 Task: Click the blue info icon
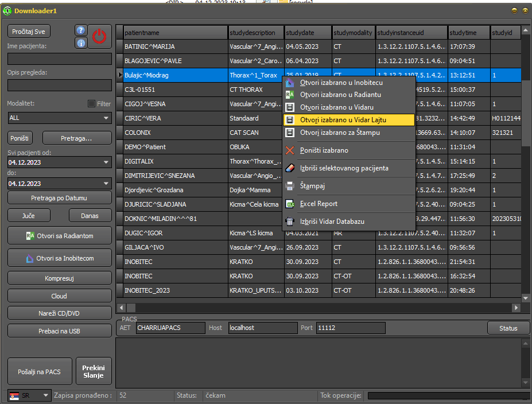81,42
